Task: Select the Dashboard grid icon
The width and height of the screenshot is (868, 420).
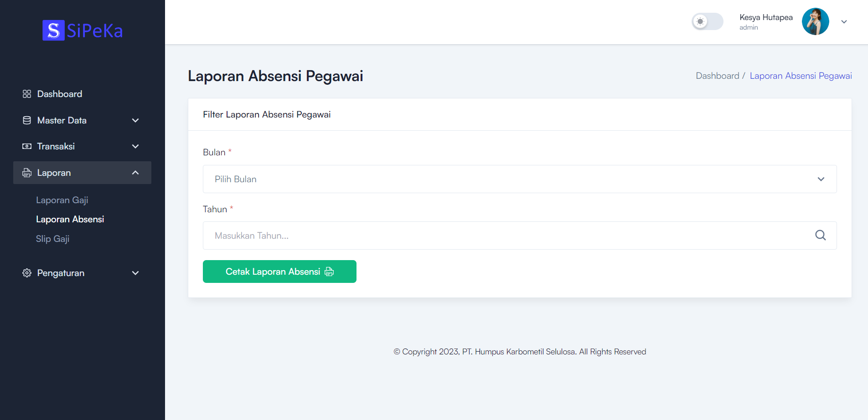Action: (x=26, y=93)
